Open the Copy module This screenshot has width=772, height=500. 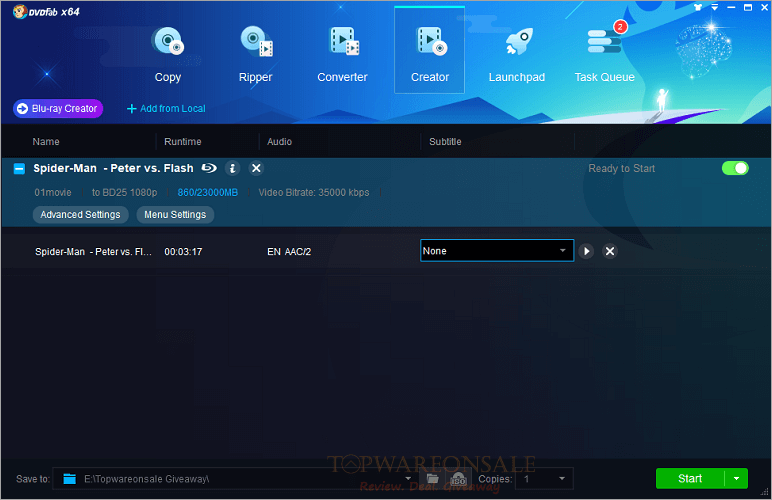[168, 54]
